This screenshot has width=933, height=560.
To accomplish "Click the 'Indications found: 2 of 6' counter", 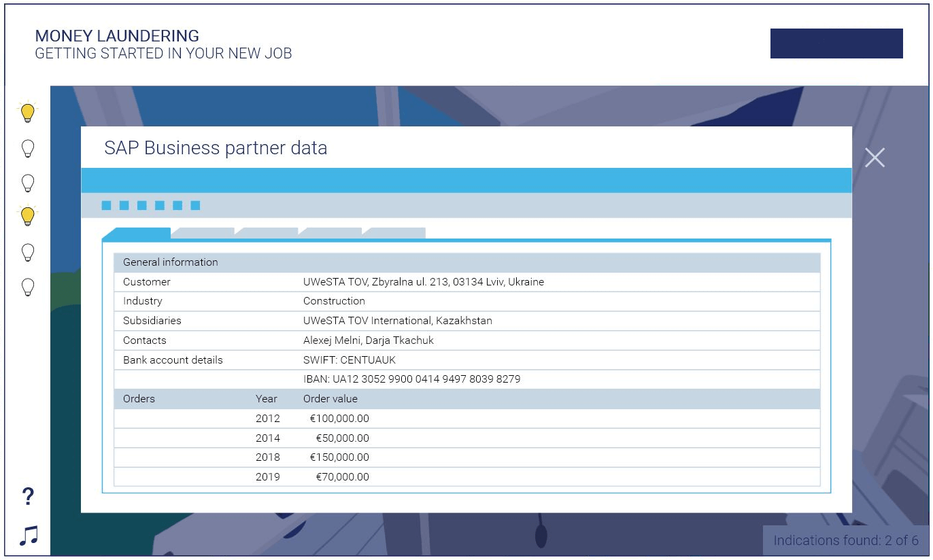I will coord(845,541).
